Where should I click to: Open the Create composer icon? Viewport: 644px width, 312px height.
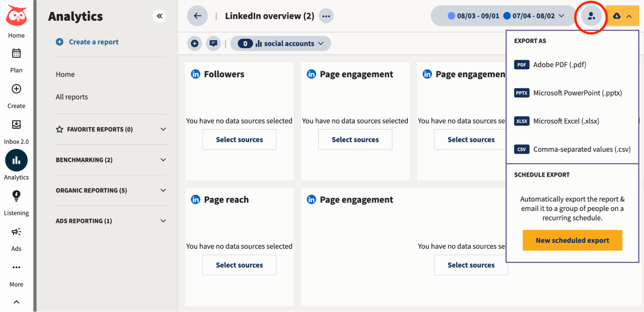pyautogui.click(x=16, y=89)
